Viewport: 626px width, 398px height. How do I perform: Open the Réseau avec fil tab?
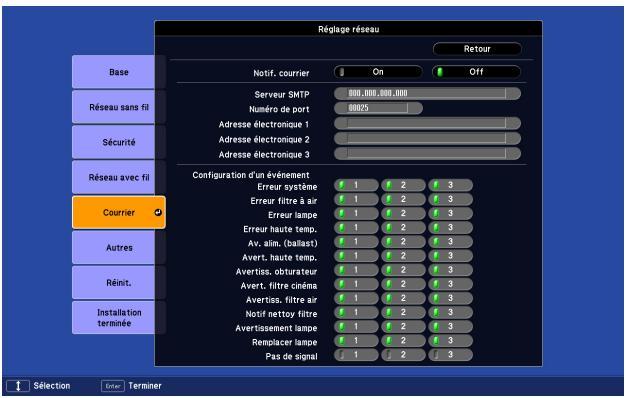click(x=119, y=177)
